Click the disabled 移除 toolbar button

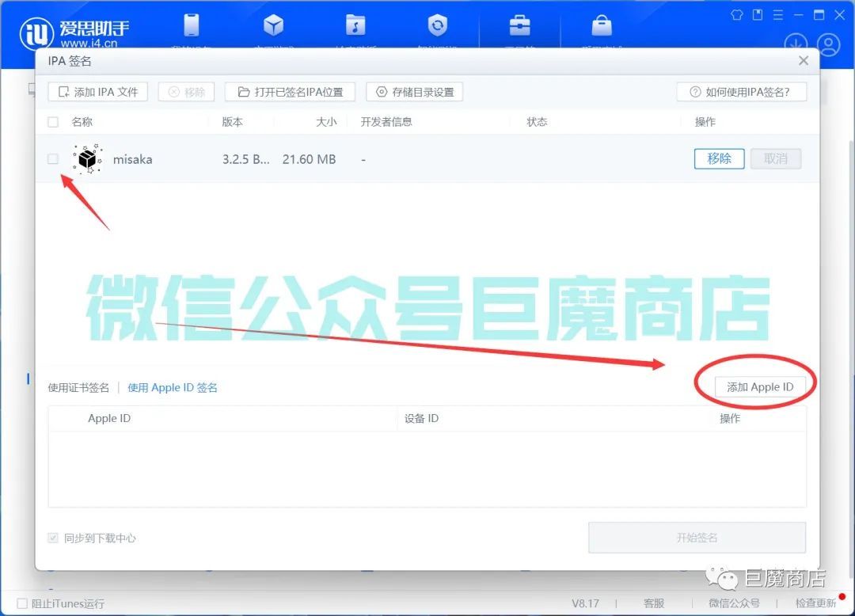pyautogui.click(x=187, y=92)
